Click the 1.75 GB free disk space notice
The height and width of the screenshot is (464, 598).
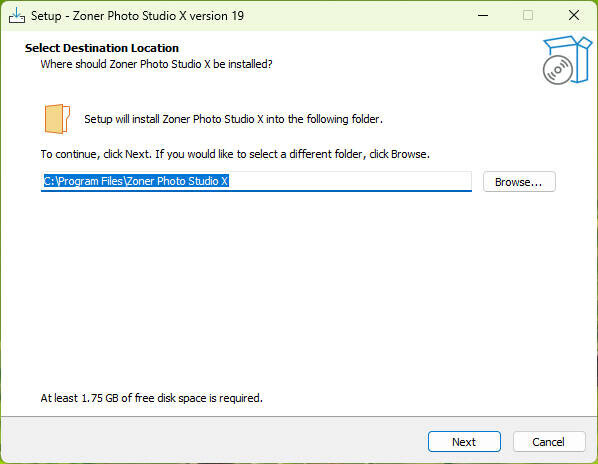151,398
